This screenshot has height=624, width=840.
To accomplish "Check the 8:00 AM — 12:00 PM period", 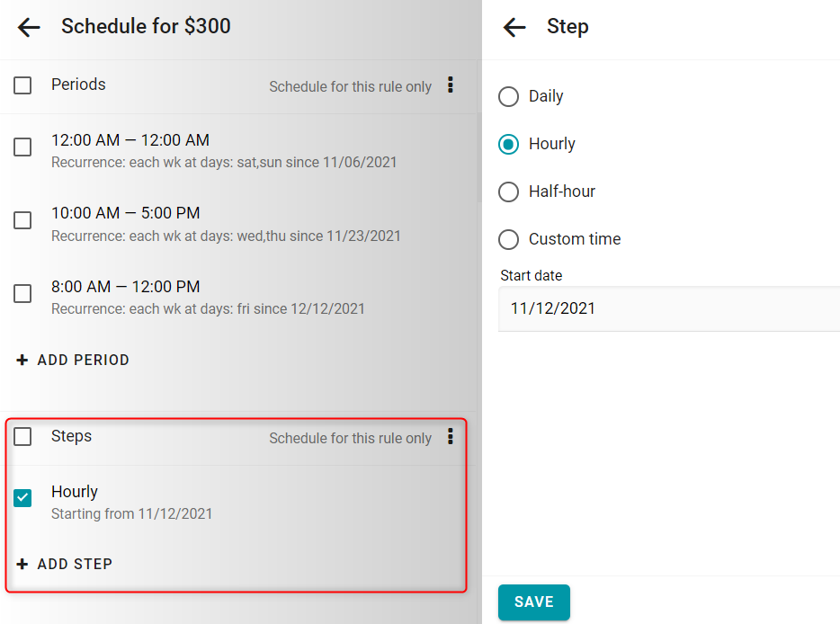I will [x=22, y=293].
